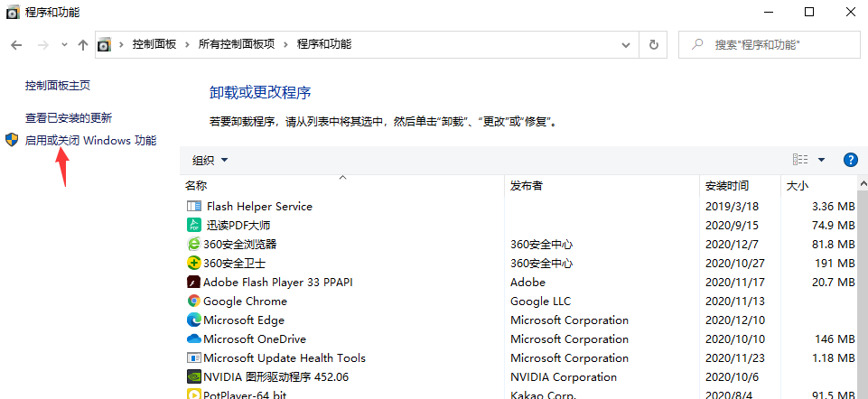This screenshot has width=868, height=399.
Task: Go to 控制面板主页
Action: [x=58, y=86]
